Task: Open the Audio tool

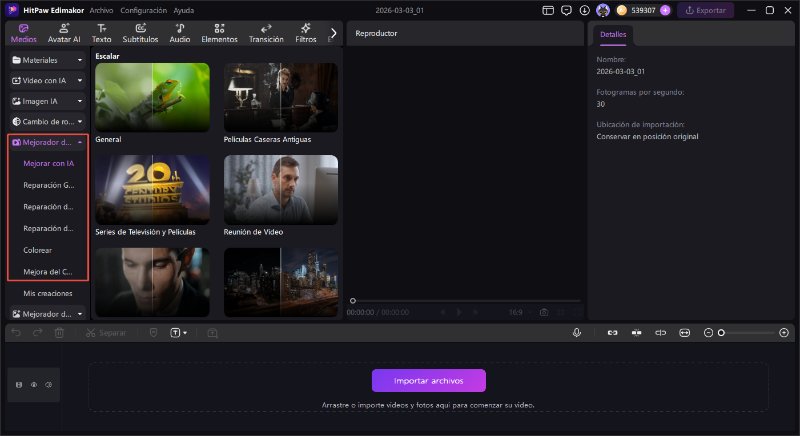Action: pos(180,33)
